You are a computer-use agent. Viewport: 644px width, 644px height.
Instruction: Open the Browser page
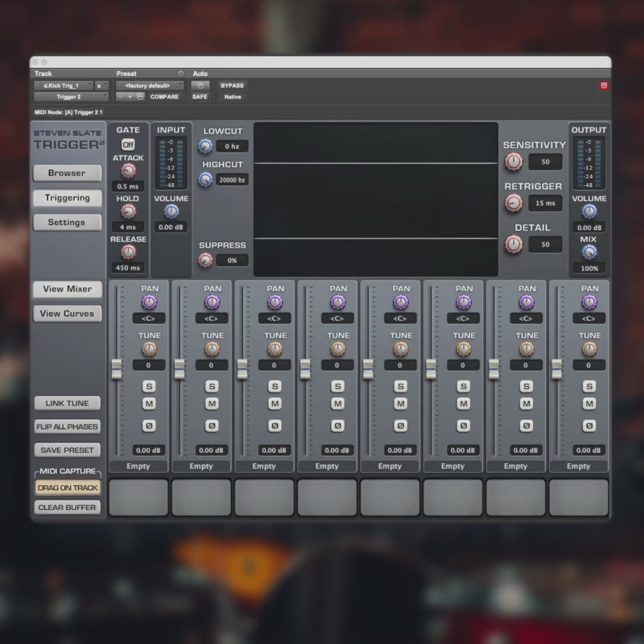[67, 173]
